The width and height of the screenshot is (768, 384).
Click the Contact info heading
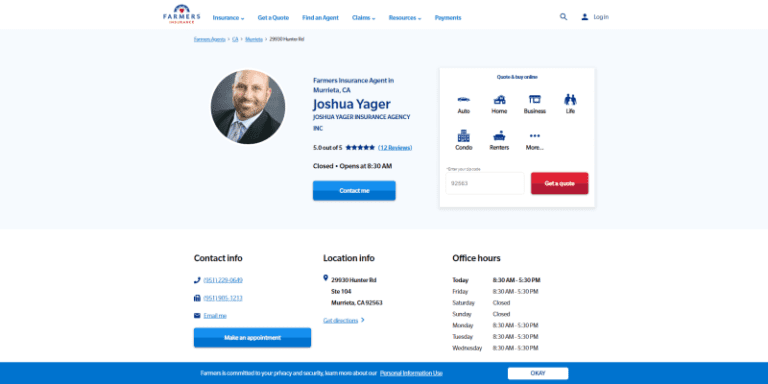point(218,258)
